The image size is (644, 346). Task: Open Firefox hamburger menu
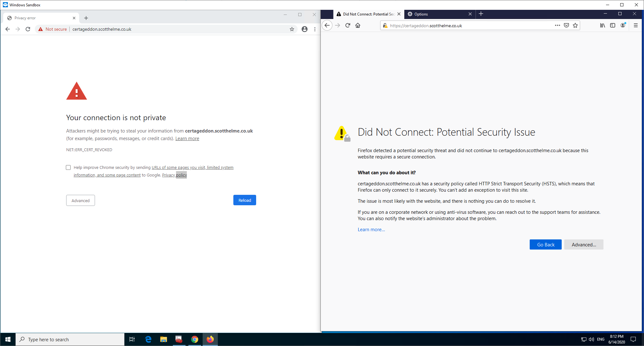coord(635,26)
